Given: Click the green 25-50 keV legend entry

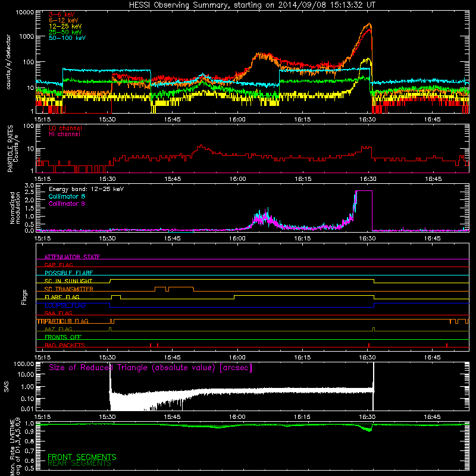Looking at the screenshot, I should pos(65,32).
